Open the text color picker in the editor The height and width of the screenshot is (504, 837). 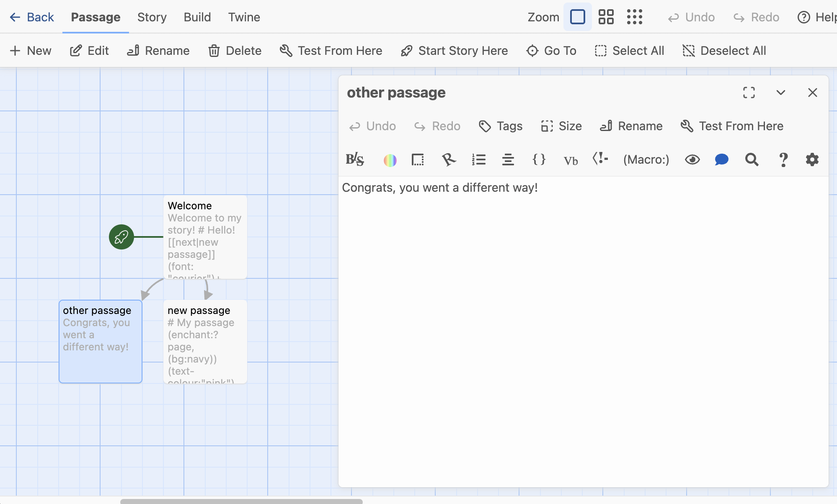pyautogui.click(x=390, y=159)
